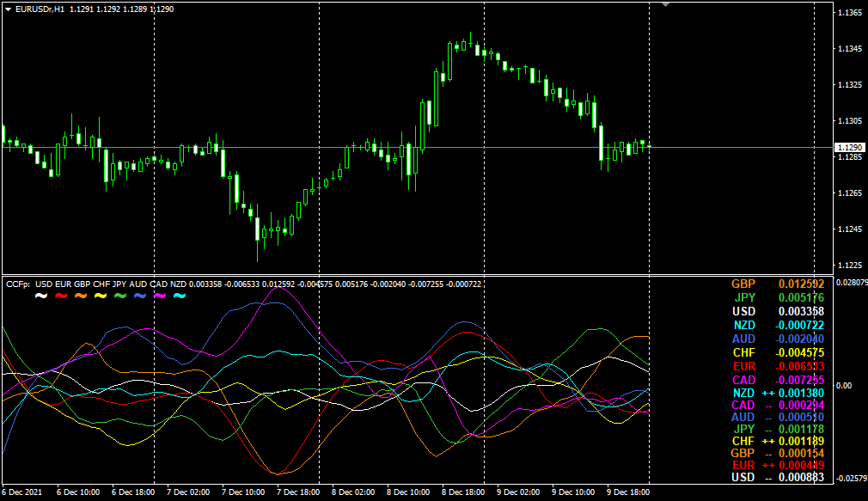Click the red EUR wave legend icon
Screen dimensions: 868x501
point(61,296)
